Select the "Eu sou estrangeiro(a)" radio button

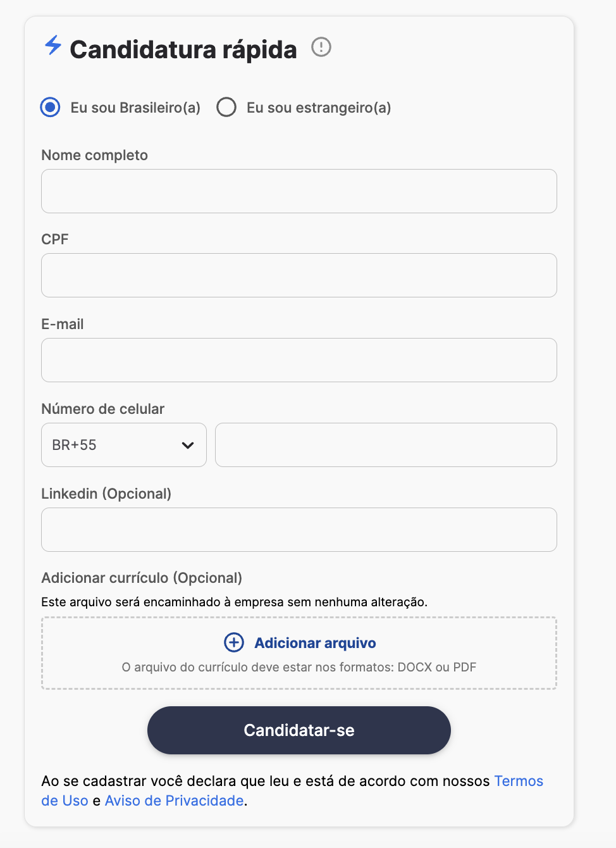click(226, 108)
